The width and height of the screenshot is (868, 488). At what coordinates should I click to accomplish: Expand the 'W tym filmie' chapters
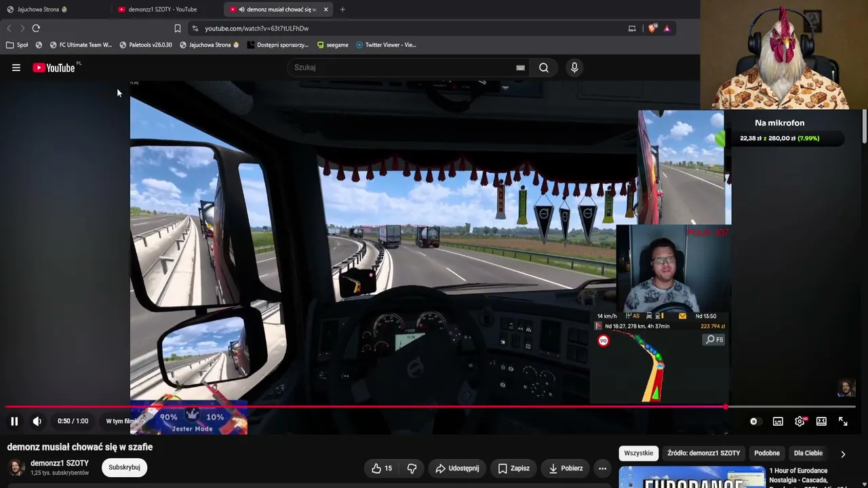[x=125, y=422]
